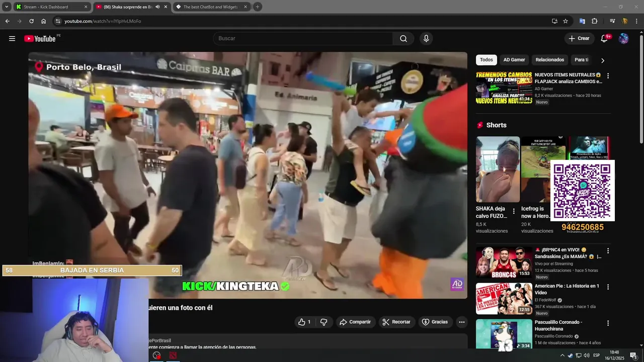Screen dimensions: 644x362
Task: Open the Chrome profile avatar
Action: point(625,21)
